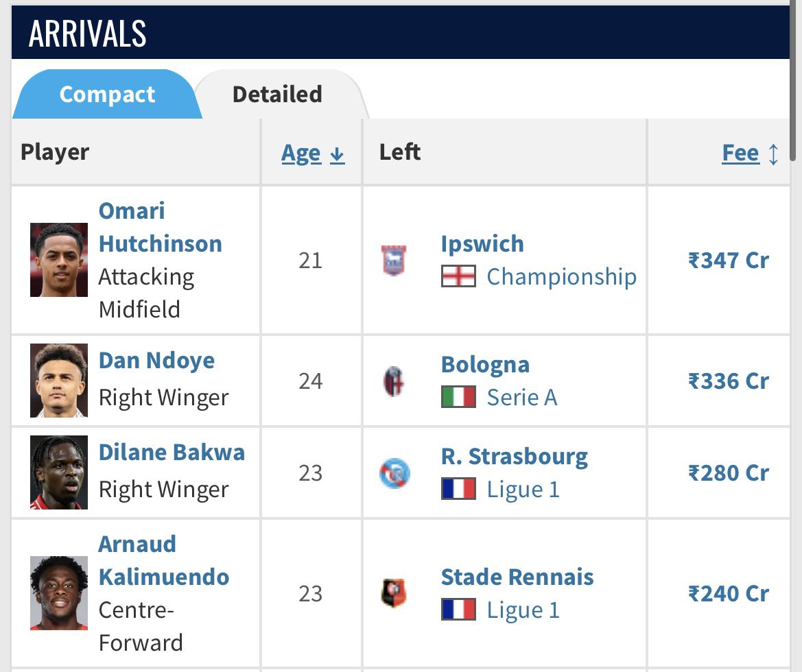Viewport: 802px width, 672px height.
Task: Click the Fee sort arrows icon
Action: (774, 154)
